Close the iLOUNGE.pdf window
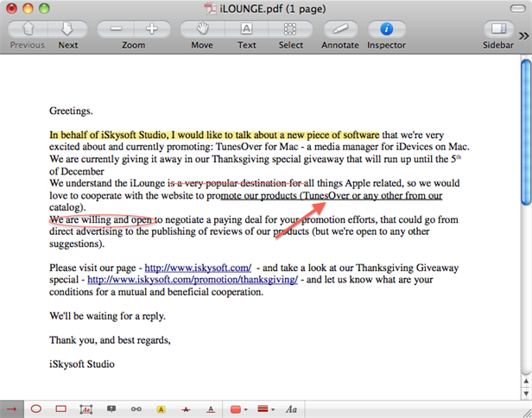Viewport: 532px width, 418px height. pyautogui.click(x=11, y=9)
